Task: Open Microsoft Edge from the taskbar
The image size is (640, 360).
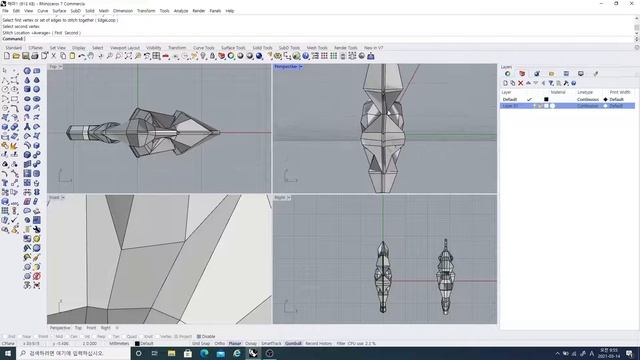Action: click(x=204, y=353)
